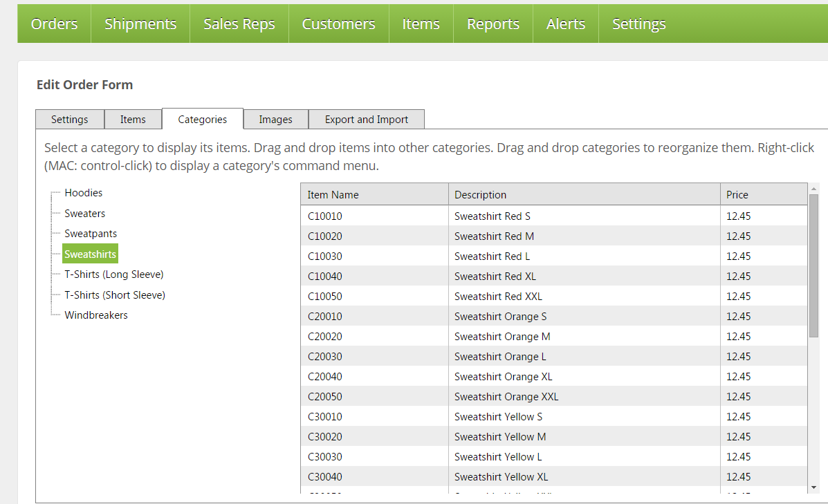
Task: Open the Orders menu
Action: pos(54,24)
